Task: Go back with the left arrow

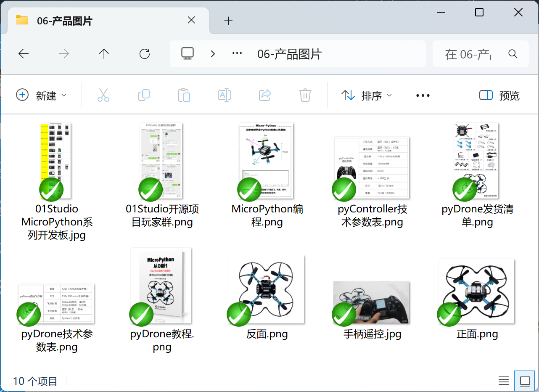Action: (24, 53)
